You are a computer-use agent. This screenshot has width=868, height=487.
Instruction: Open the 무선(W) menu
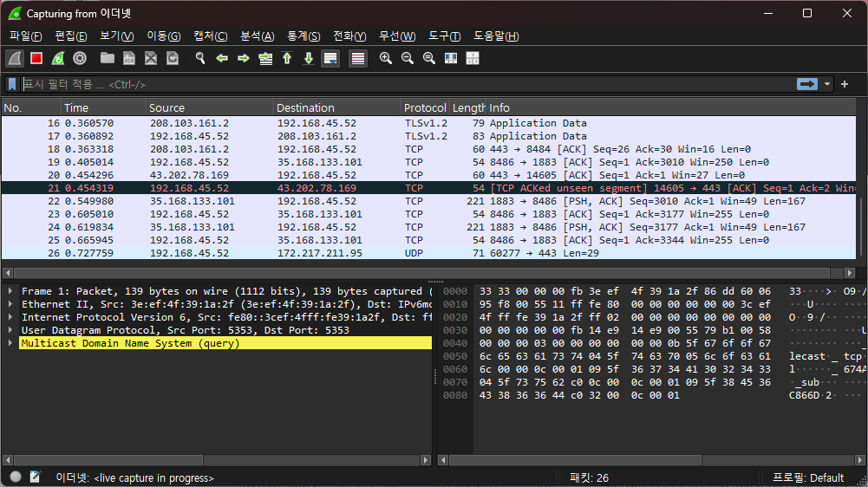[x=397, y=36]
